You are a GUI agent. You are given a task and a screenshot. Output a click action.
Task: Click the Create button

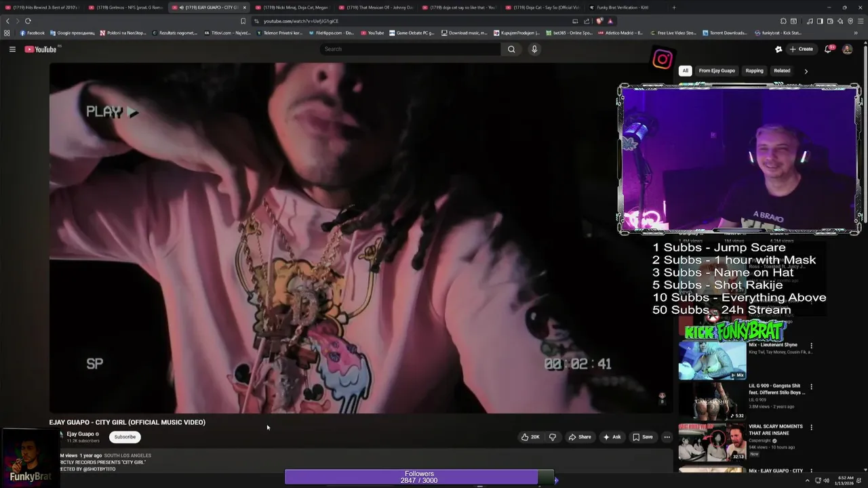pyautogui.click(x=801, y=49)
